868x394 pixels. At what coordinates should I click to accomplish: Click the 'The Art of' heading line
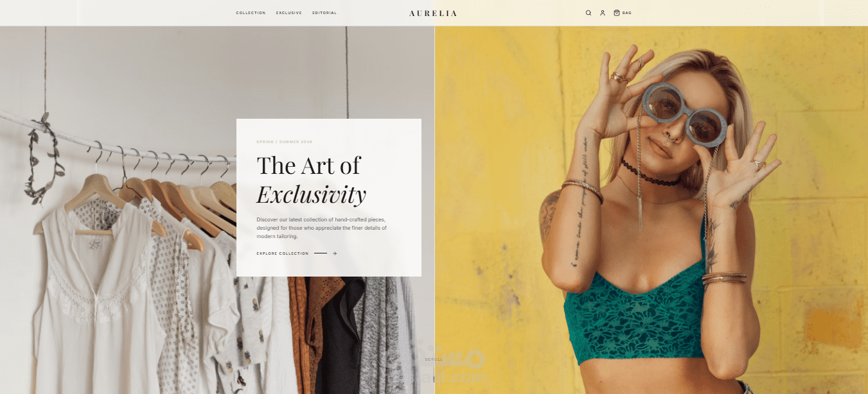308,166
